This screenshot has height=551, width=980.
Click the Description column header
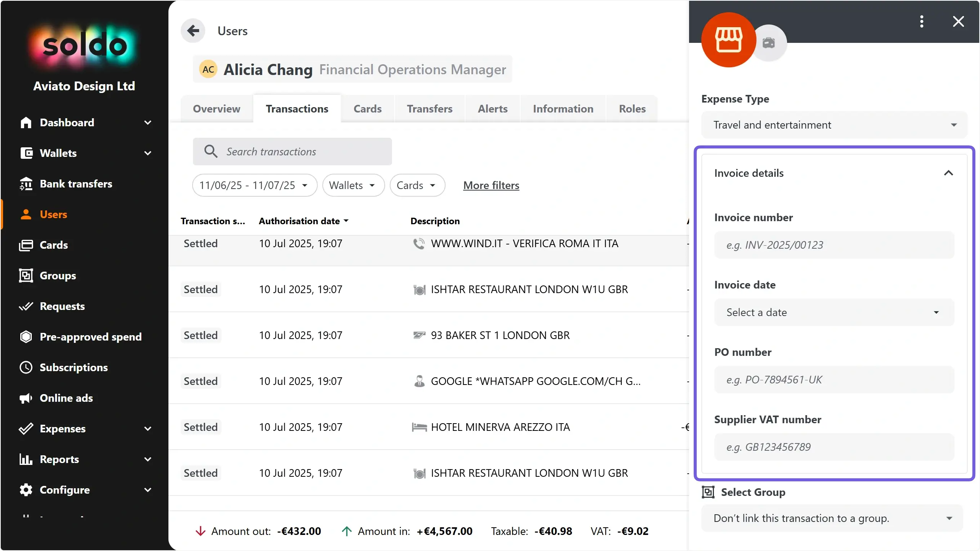pos(435,221)
